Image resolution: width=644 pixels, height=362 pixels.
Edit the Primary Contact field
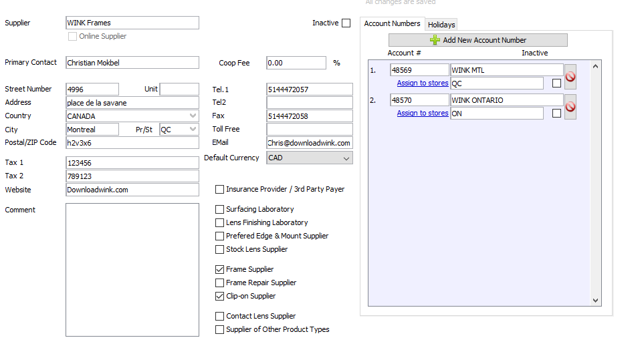(132, 63)
